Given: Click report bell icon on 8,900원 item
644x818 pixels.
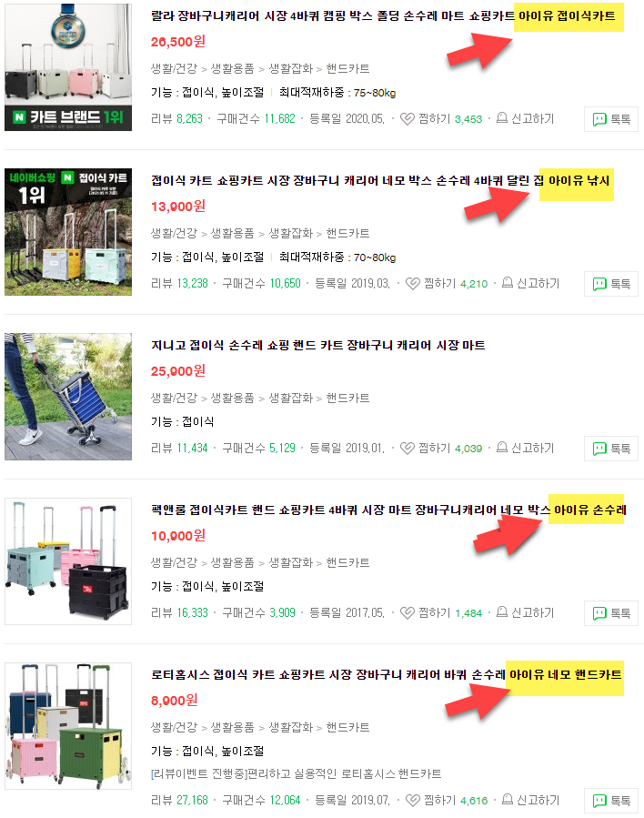Looking at the screenshot, I should click(508, 799).
